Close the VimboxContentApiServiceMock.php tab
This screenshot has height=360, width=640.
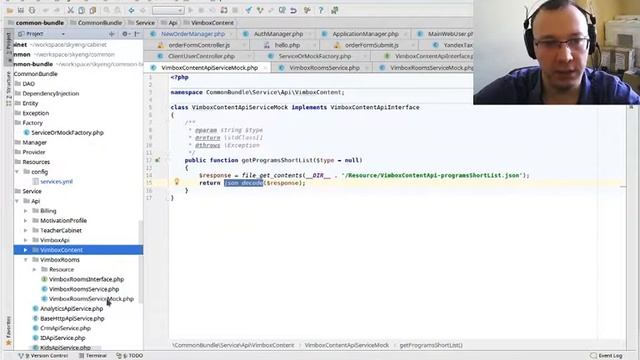coord(265,68)
